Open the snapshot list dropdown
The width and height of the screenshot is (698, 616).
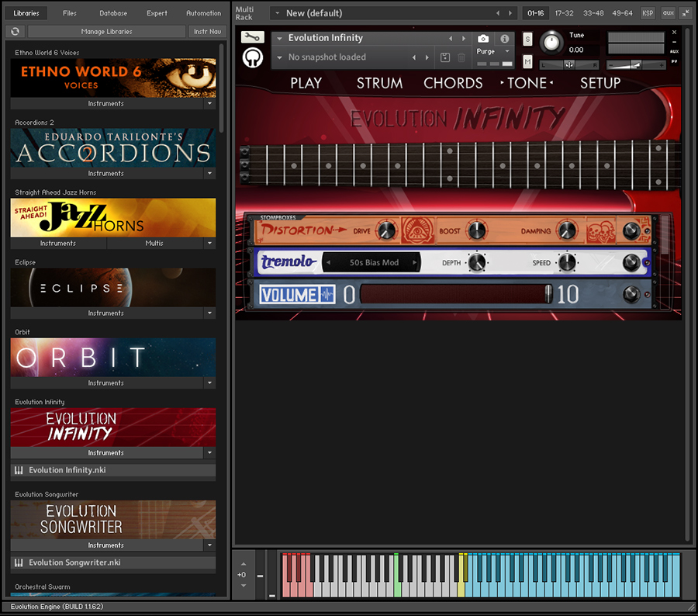(279, 57)
